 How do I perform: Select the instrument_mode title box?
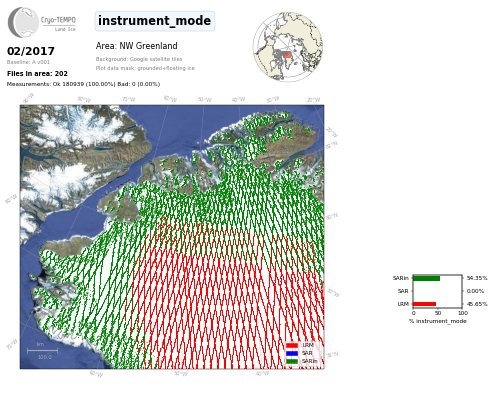[x=155, y=21]
